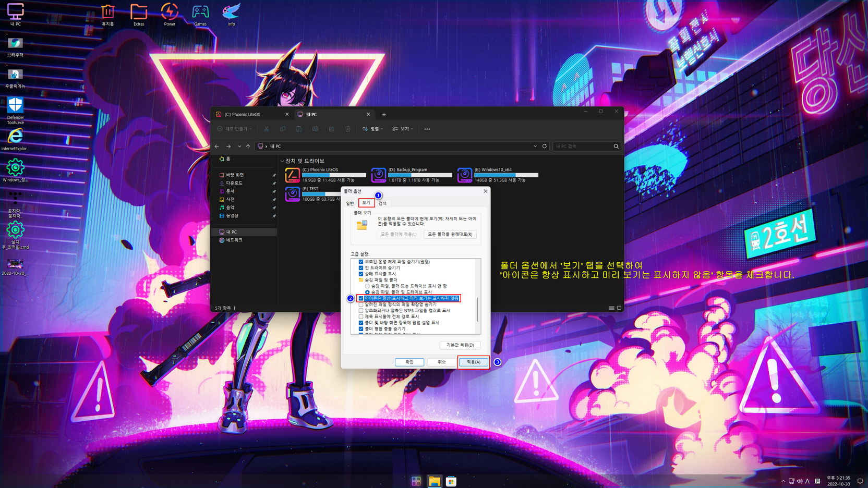Toggle 알려진 파일 형식의 파일 확장명 숨기기
The width and height of the screenshot is (868, 488).
point(361,304)
